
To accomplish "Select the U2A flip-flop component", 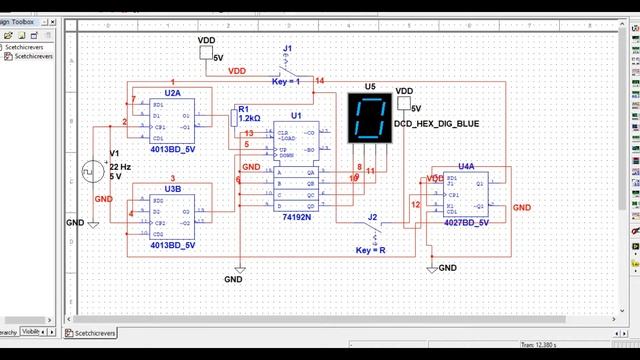I will 172,121.
